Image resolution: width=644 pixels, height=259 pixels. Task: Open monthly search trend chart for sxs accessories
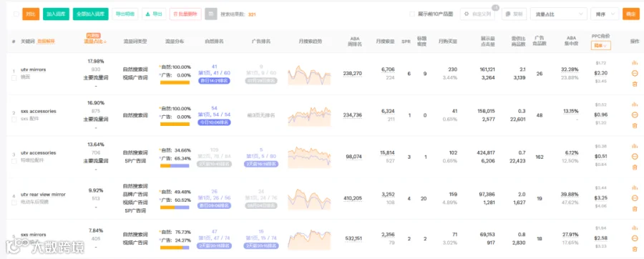pyautogui.click(x=309, y=117)
